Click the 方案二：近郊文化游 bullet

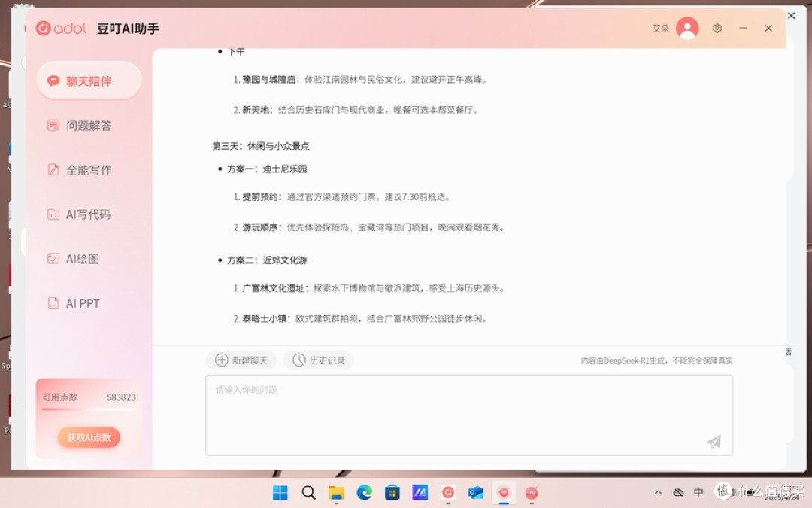[267, 260]
